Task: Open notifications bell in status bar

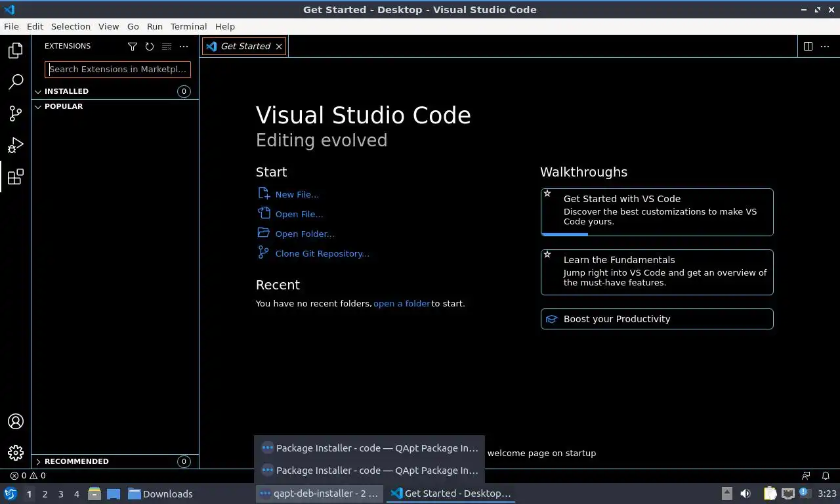Action: coord(826,476)
